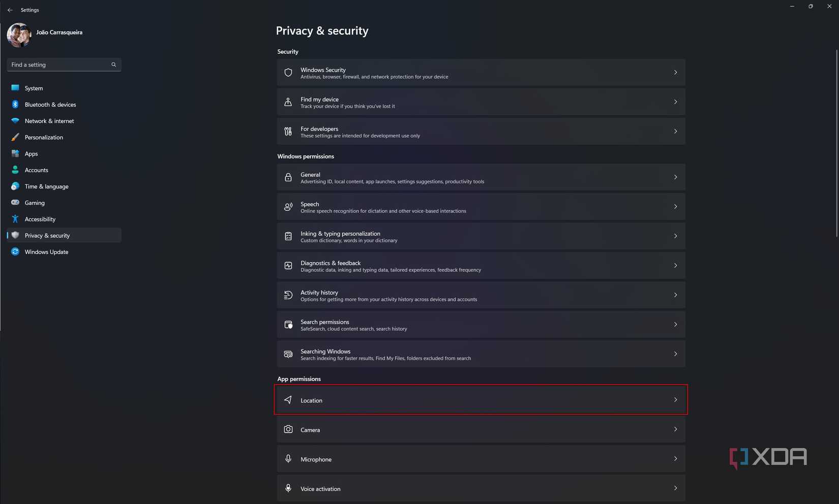Expand the Diagnostics & feedback chevron

(x=675, y=266)
